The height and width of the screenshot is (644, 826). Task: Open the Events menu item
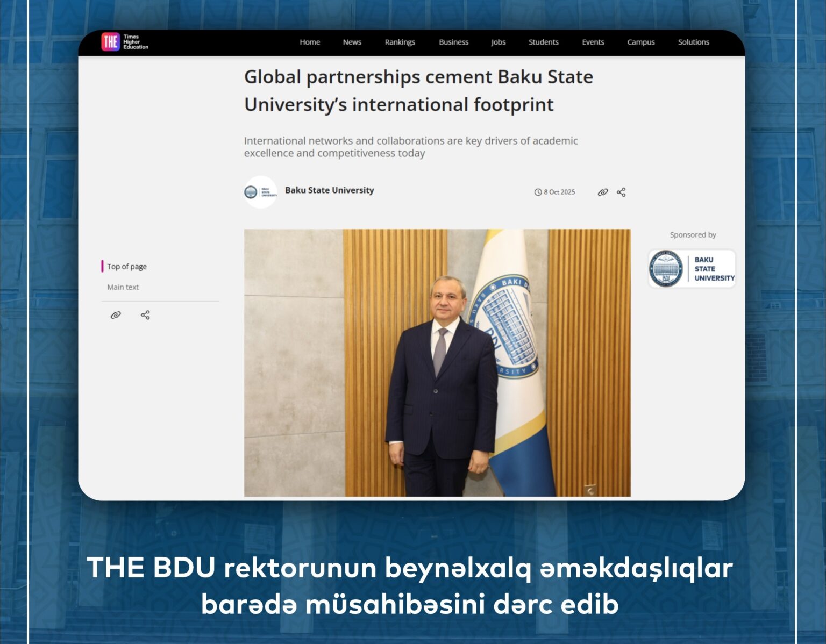[x=593, y=42]
